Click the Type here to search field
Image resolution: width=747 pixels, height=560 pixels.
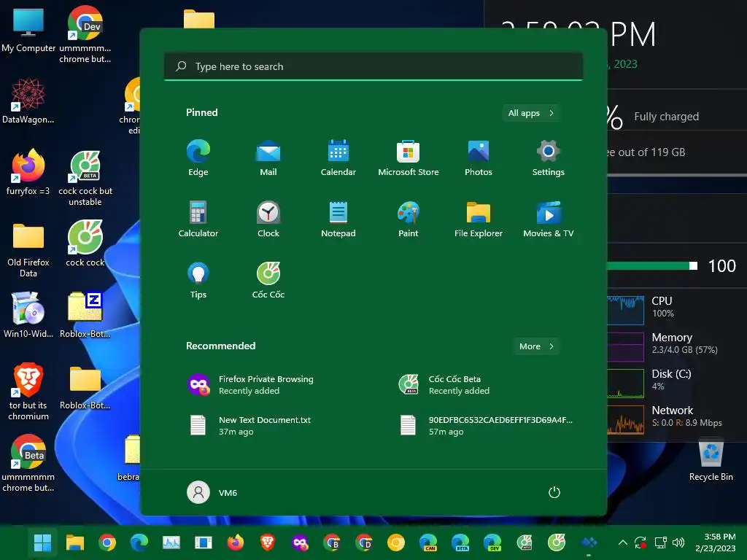click(x=373, y=66)
